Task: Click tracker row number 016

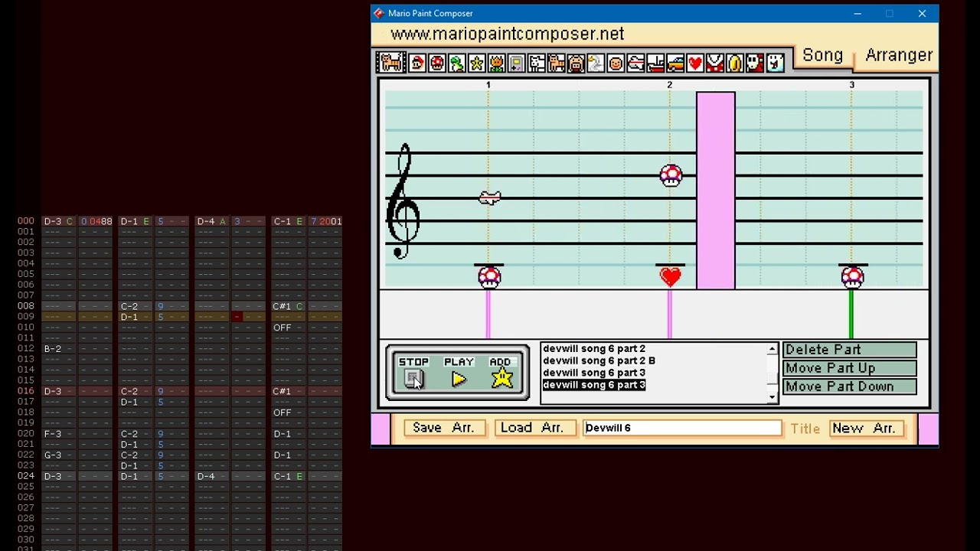Action: [26, 391]
